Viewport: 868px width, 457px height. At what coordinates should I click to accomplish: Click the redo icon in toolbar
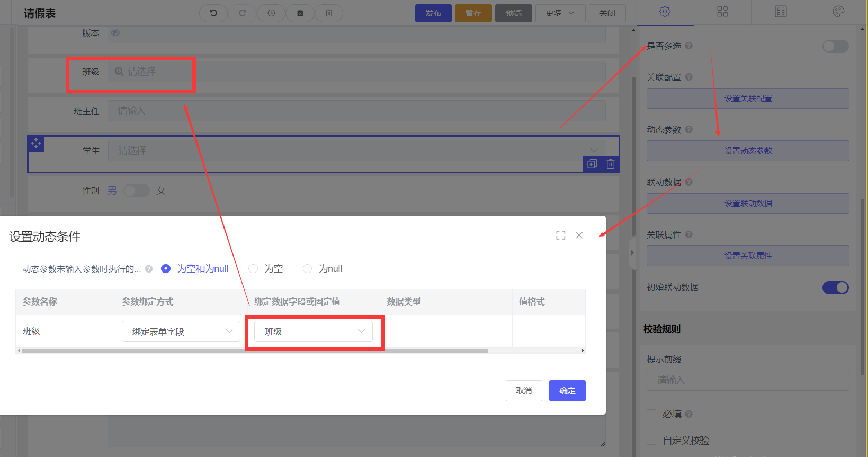pos(243,13)
